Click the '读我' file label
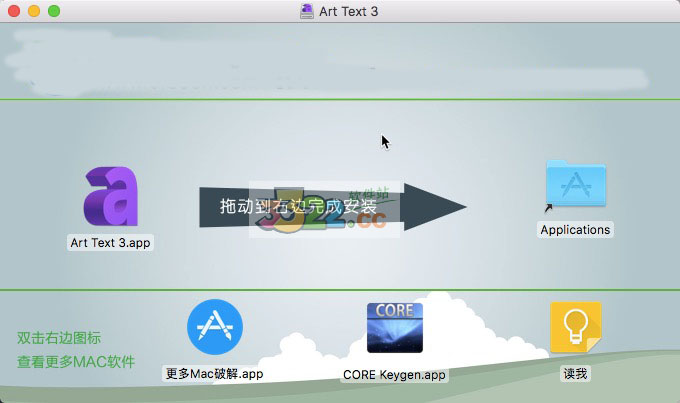Viewport: 680px width, 403px height. point(575,374)
